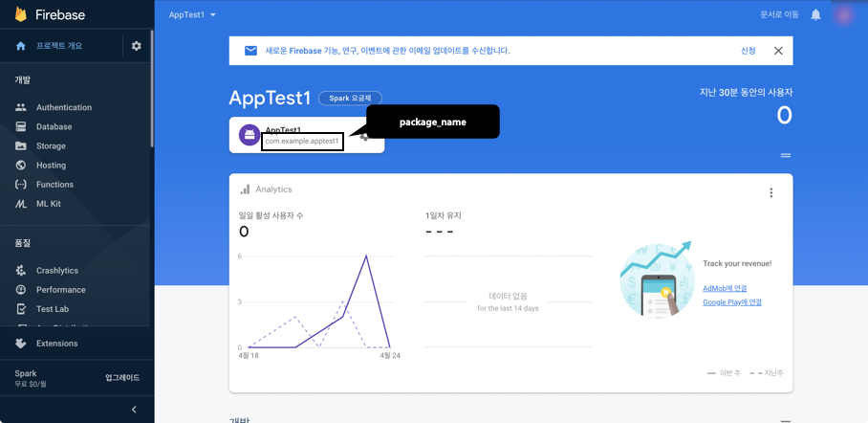Click the Android app icon for AppTest1
This screenshot has width=868, height=423.
coord(250,135)
